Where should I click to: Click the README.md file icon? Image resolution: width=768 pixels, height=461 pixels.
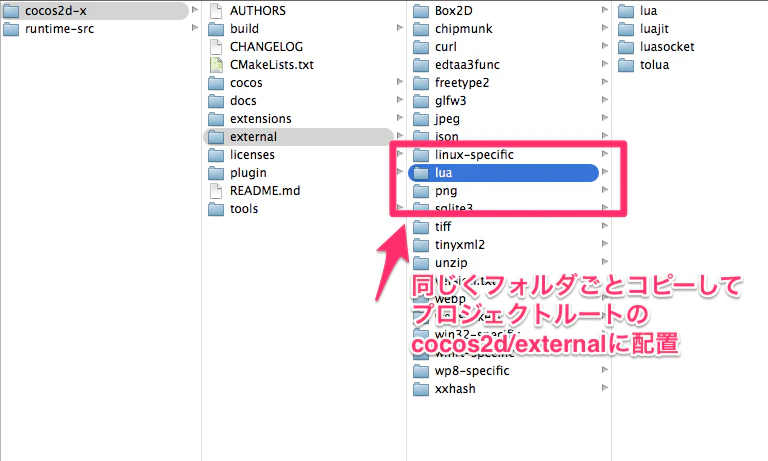[216, 191]
